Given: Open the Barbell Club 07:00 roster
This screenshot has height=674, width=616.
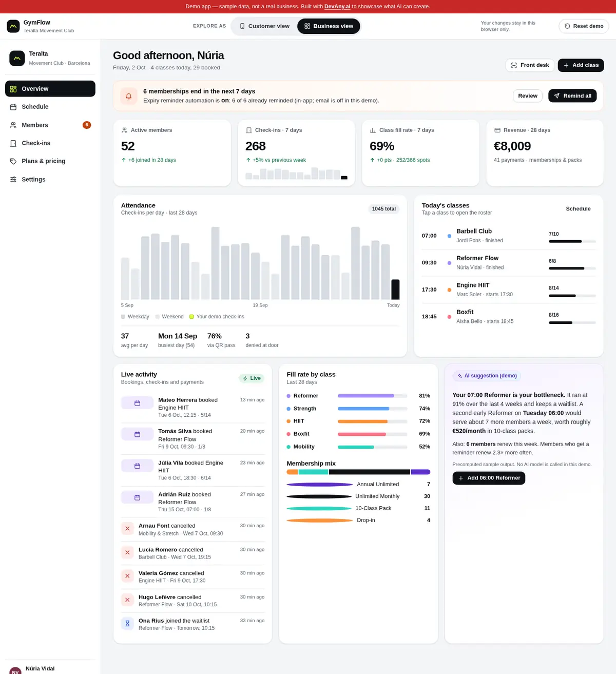Looking at the screenshot, I should (x=509, y=236).
